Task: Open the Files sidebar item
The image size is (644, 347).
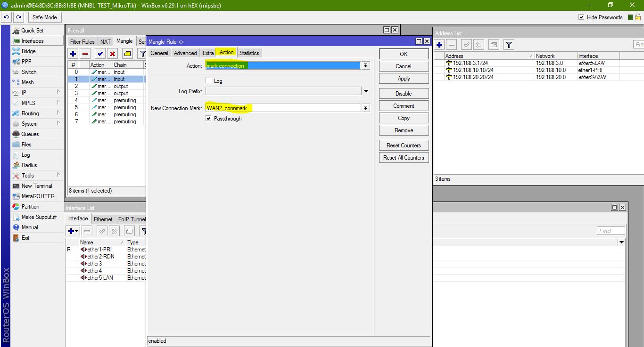Action: coord(26,145)
